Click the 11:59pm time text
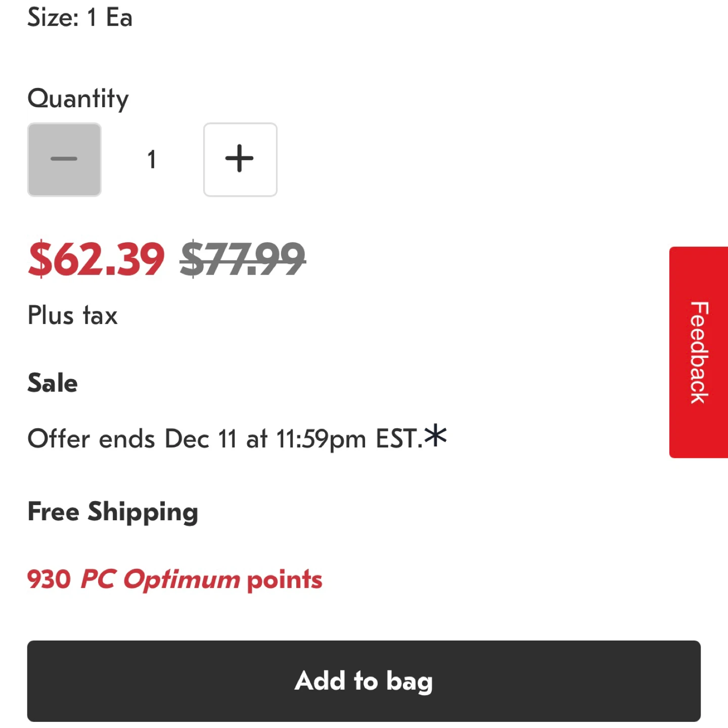This screenshot has height=728, width=728. coord(321,439)
